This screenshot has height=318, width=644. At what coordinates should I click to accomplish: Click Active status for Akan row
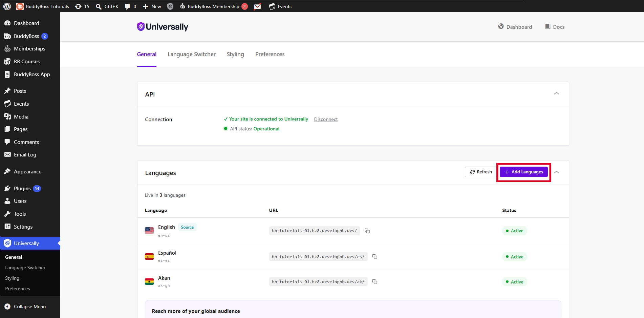click(514, 282)
